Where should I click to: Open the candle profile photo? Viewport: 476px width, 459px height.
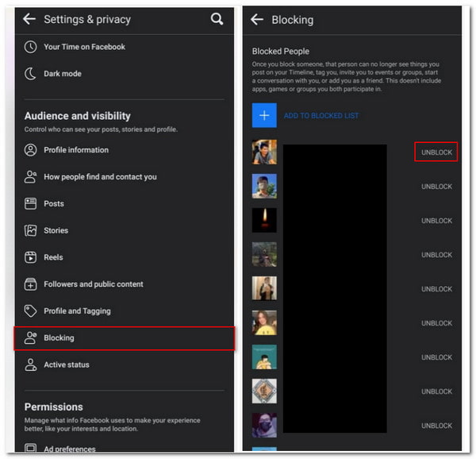coord(264,220)
